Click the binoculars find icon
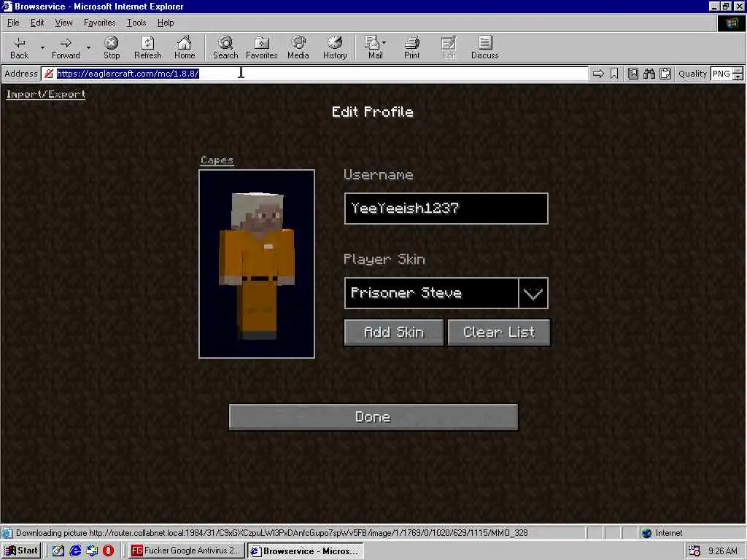The width and height of the screenshot is (747, 560). pos(649,74)
